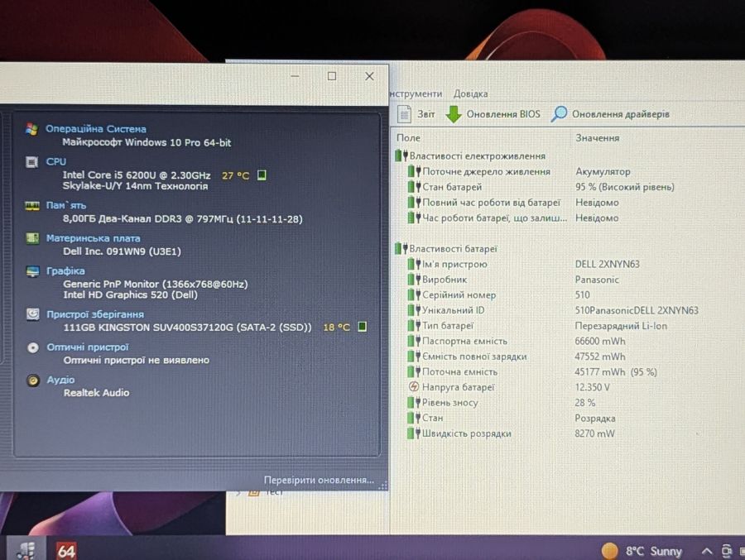Click the monitor icon beside Графіка

[33, 271]
